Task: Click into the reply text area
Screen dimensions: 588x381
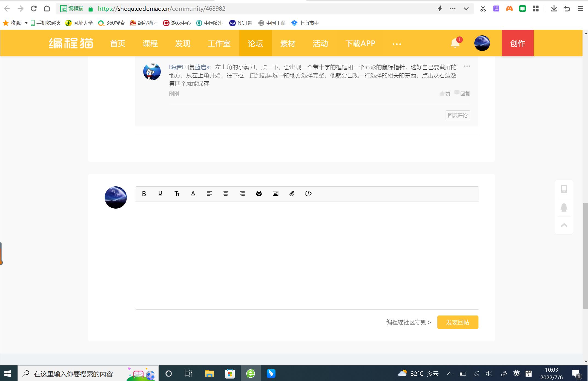Action: [307, 255]
